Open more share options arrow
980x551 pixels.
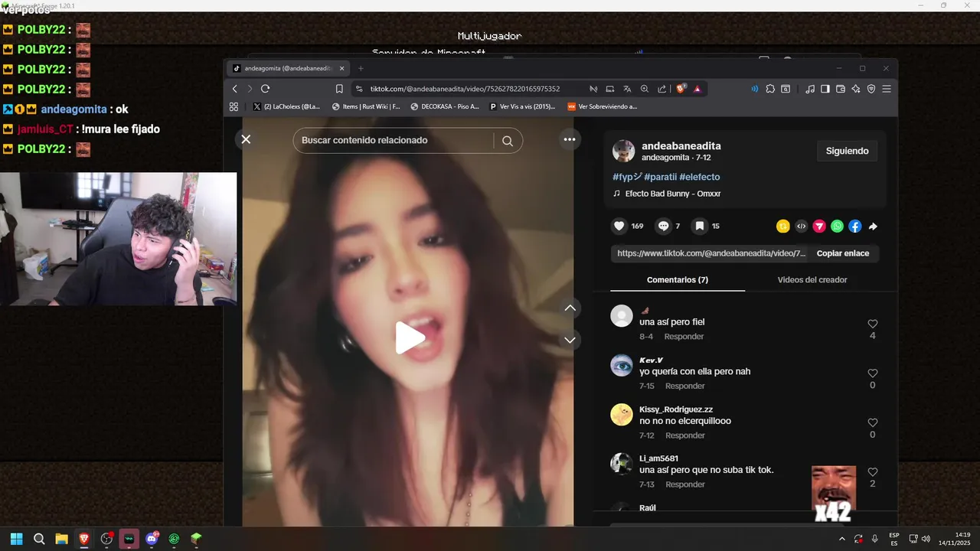click(x=873, y=226)
